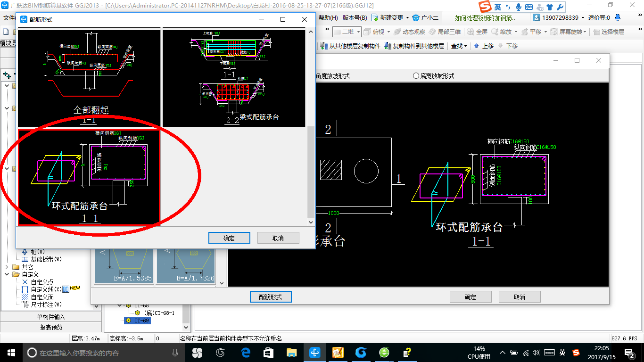Click the 新建变更 document icon
The width and height of the screenshot is (644, 362).
pos(375,17)
